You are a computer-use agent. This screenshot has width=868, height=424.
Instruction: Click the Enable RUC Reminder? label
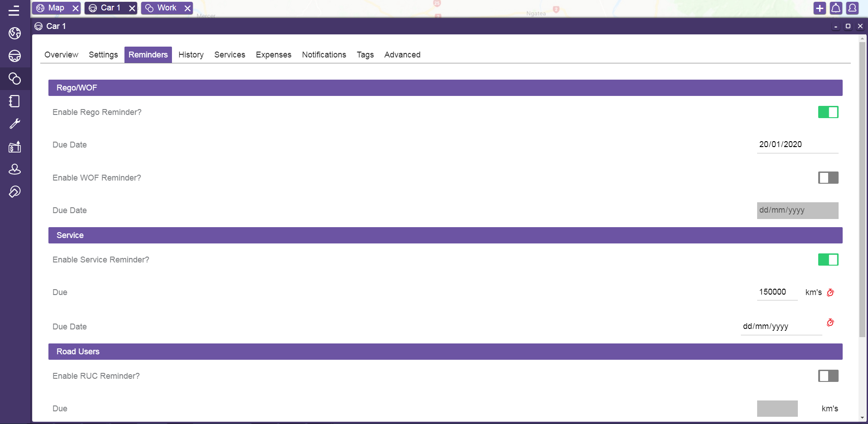(x=96, y=376)
